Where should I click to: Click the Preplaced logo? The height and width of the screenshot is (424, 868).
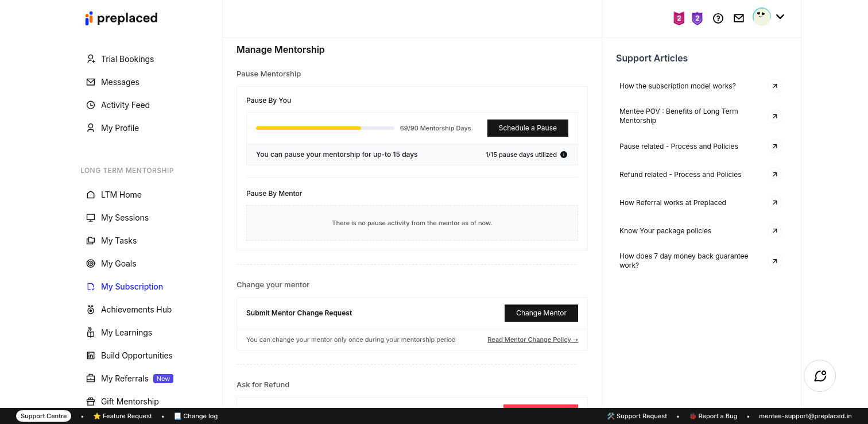click(121, 18)
